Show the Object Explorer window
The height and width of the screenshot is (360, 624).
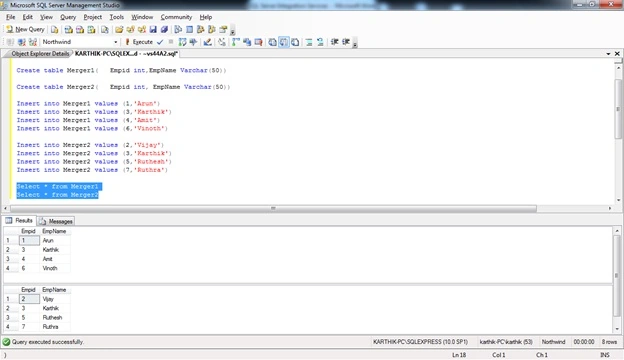(x=201, y=29)
